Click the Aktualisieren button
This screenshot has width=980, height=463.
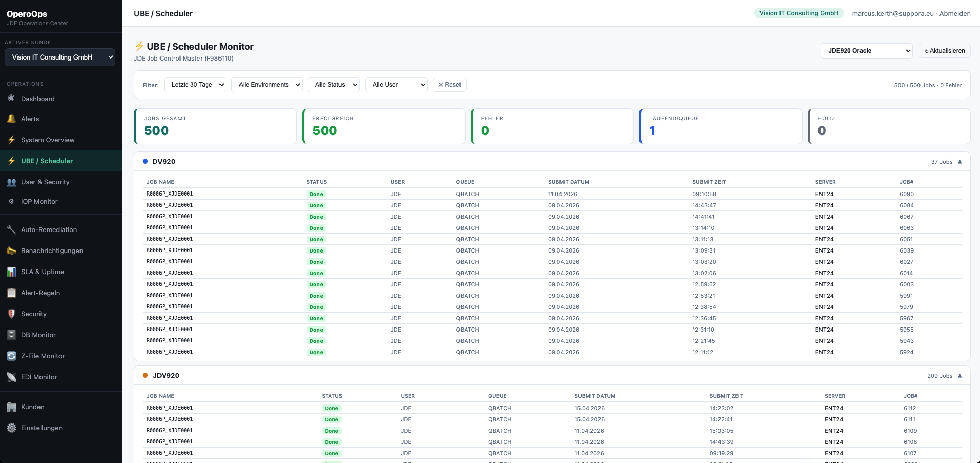point(944,51)
